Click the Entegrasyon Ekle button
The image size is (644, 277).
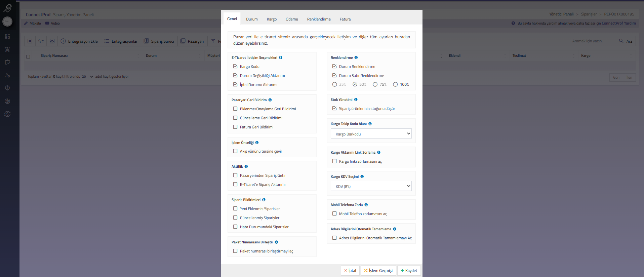[79, 41]
